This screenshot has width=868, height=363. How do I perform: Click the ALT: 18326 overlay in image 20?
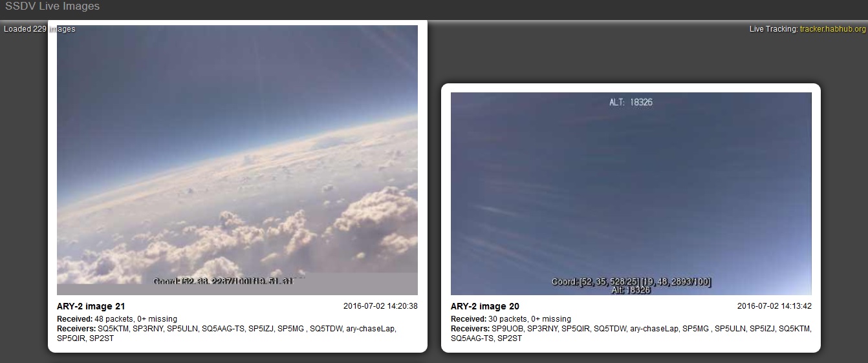click(631, 102)
